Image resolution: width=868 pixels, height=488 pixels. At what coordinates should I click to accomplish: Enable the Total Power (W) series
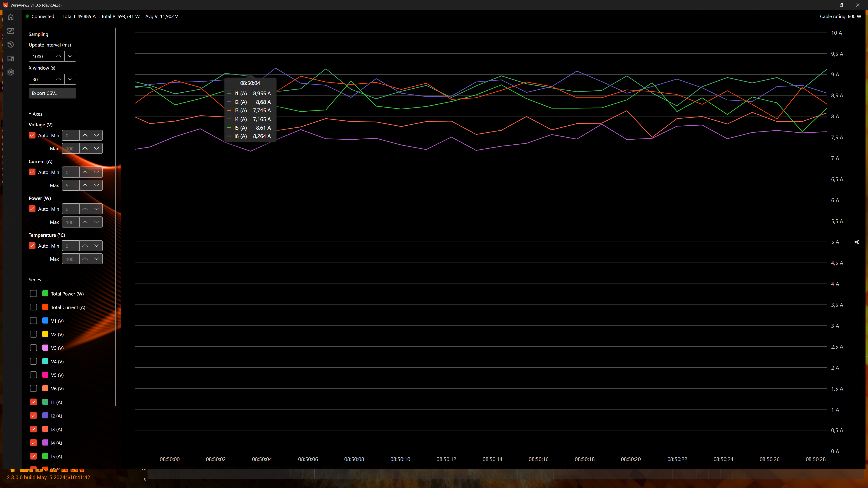(33, 294)
